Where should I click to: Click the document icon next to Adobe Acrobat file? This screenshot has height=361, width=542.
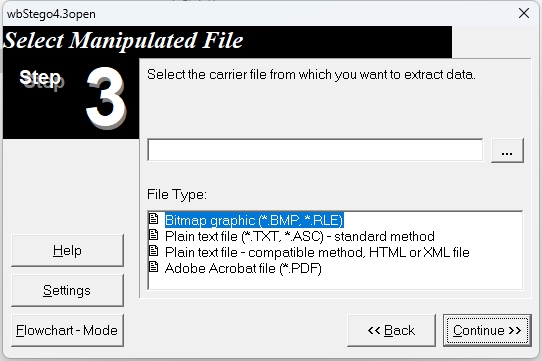pos(153,267)
